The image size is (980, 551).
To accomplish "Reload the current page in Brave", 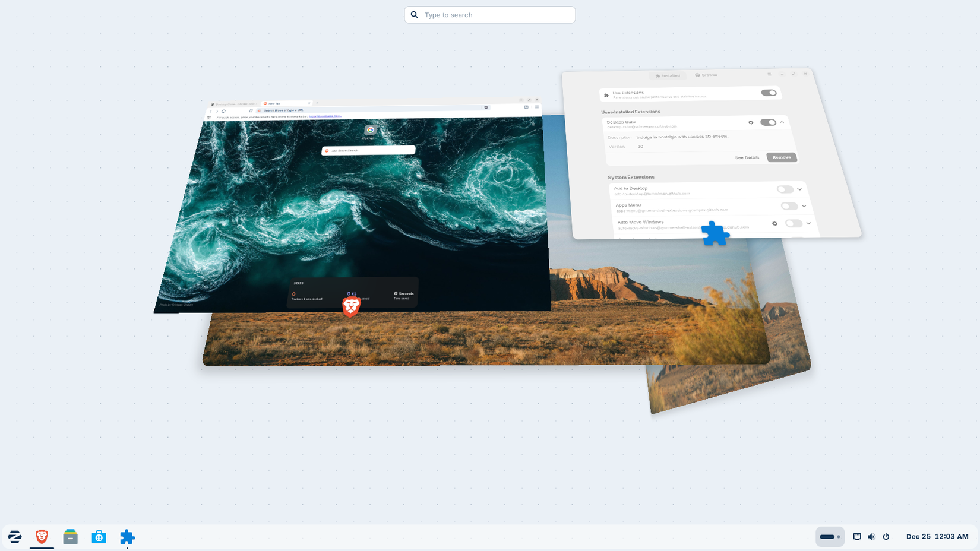I will tap(223, 111).
